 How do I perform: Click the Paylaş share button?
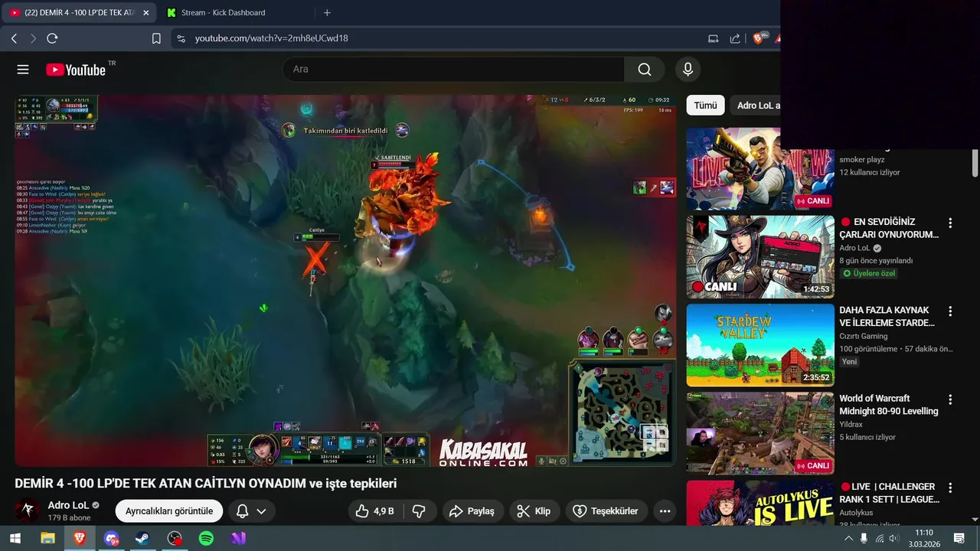point(472,511)
